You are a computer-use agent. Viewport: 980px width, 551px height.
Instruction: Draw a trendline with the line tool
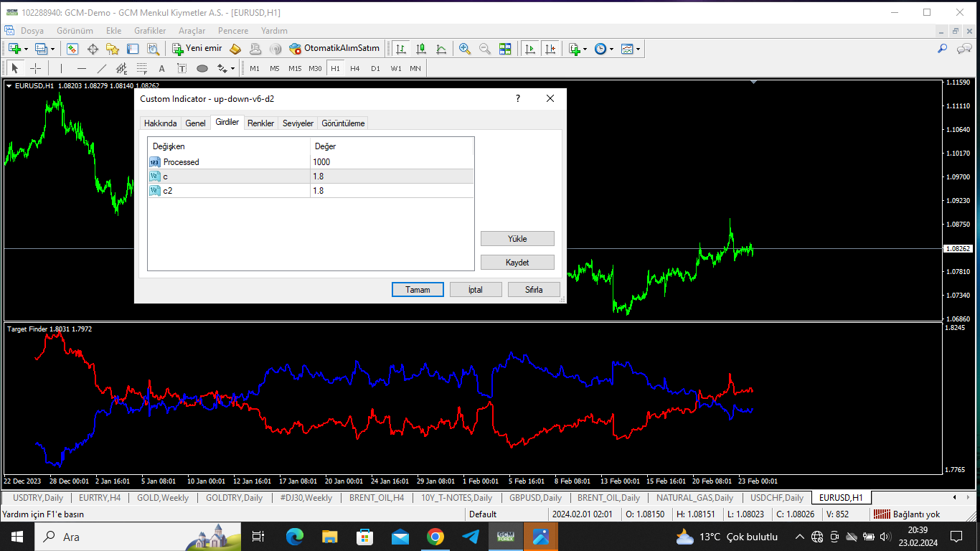[101, 68]
